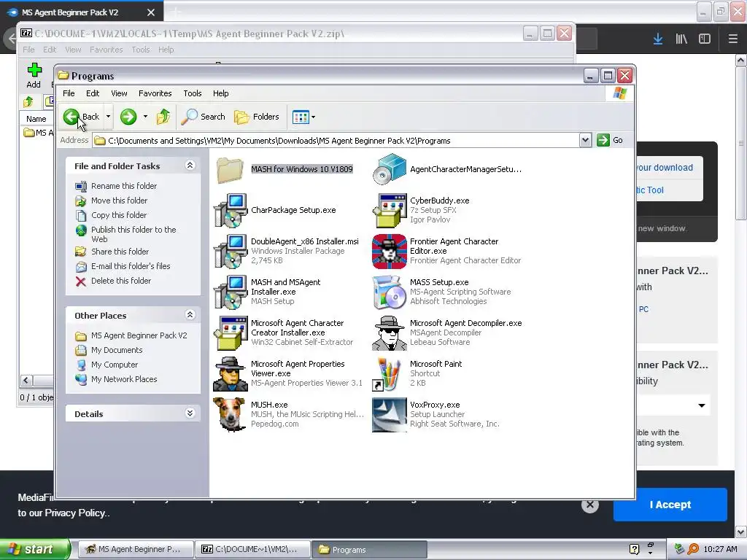Go up one folder level in Programs

coord(163,117)
